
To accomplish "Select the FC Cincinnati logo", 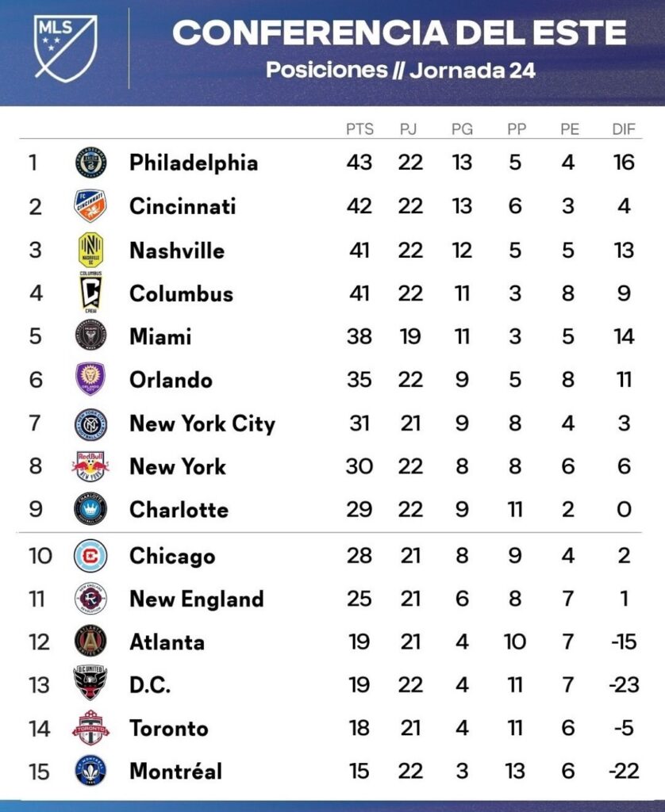I will point(90,206).
